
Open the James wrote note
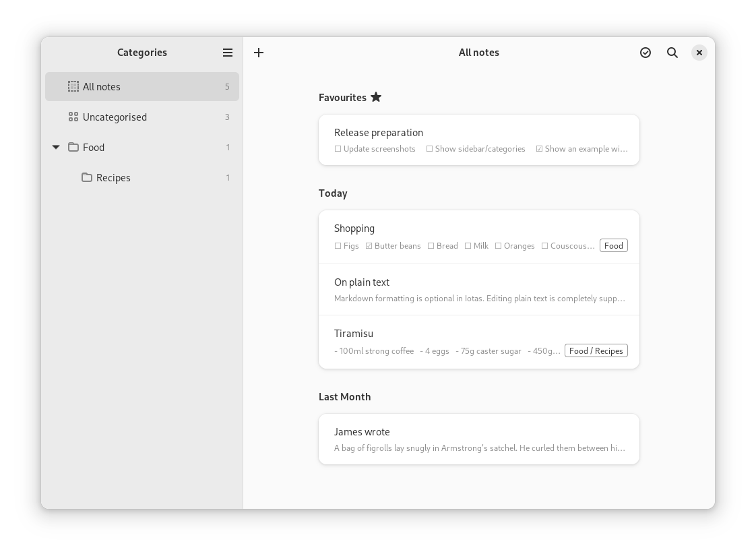[x=478, y=439]
